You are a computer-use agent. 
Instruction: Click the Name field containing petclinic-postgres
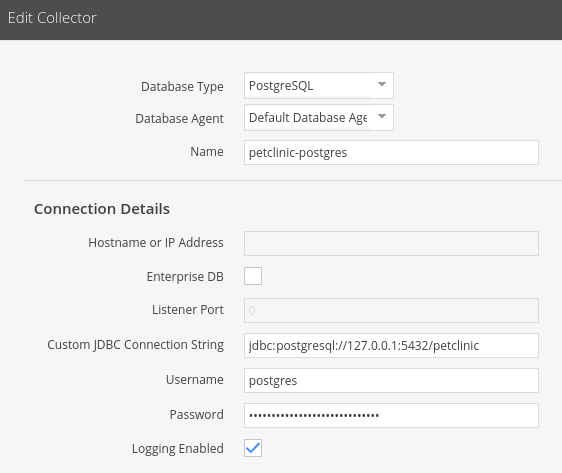pos(391,153)
